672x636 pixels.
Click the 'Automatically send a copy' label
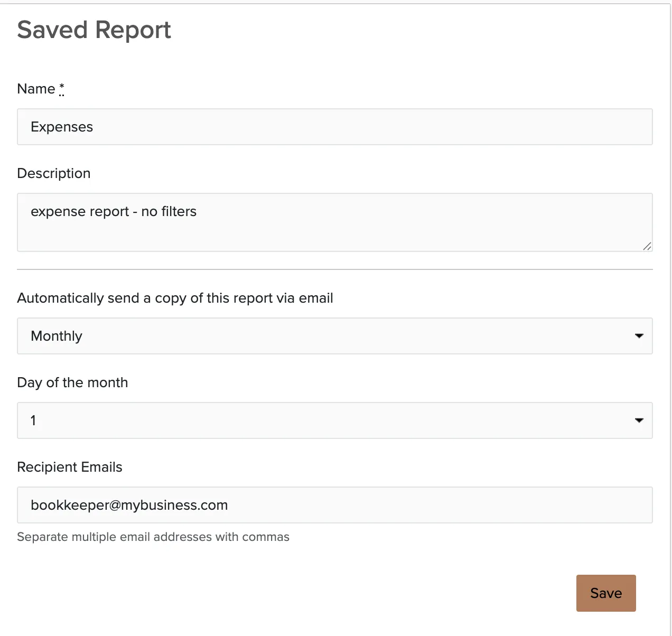(x=175, y=298)
